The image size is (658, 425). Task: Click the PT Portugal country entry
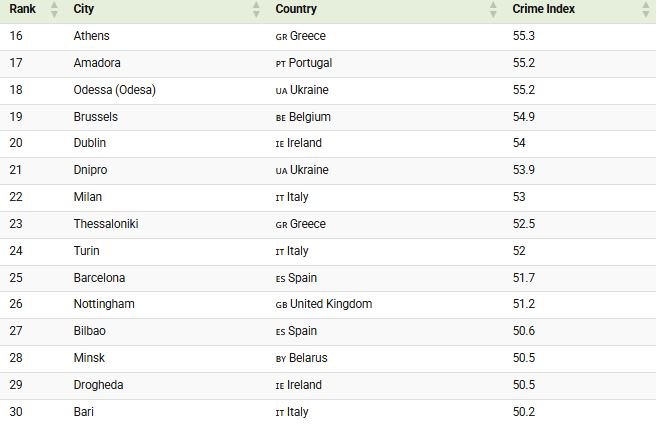[x=304, y=63]
